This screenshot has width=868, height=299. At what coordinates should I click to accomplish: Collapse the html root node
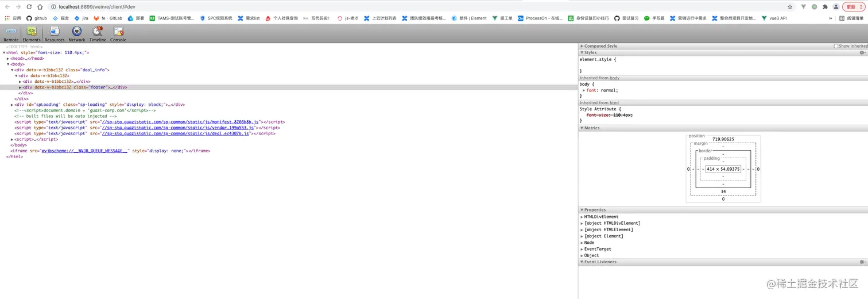[x=4, y=52]
